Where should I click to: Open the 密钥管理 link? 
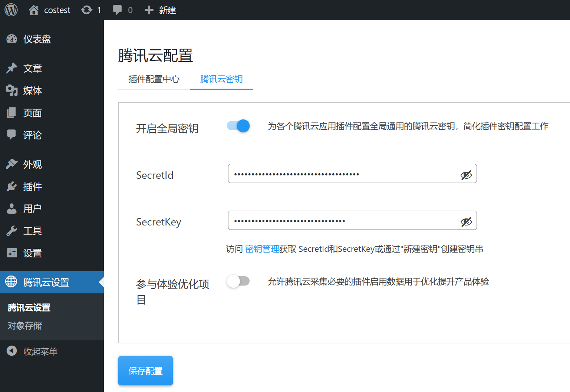coord(262,249)
